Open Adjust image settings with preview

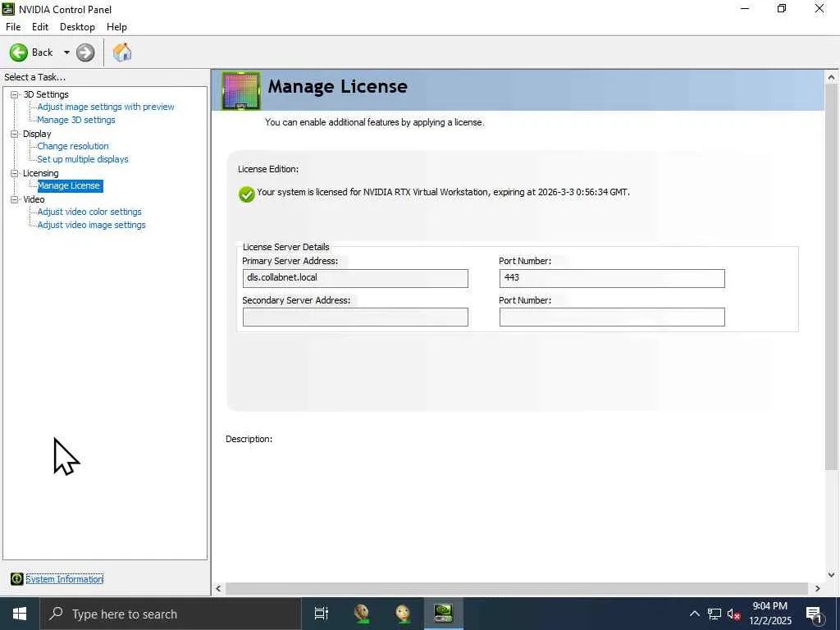coord(106,107)
